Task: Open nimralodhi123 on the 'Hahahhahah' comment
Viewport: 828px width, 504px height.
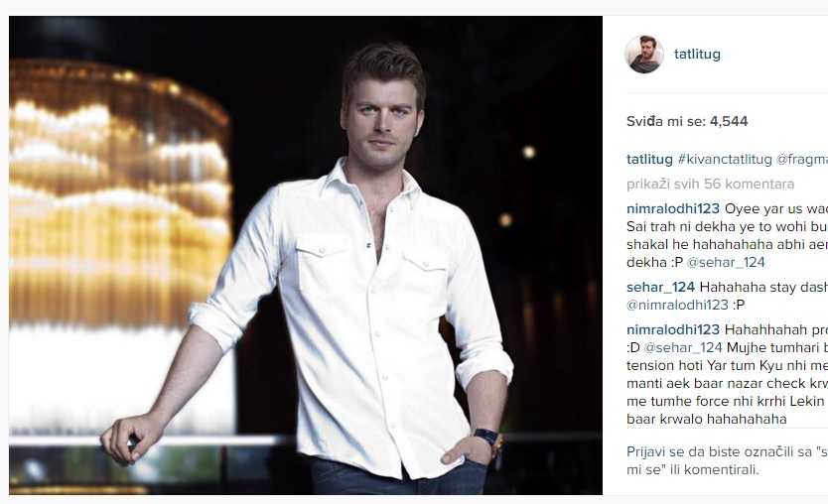Action: 673,329
